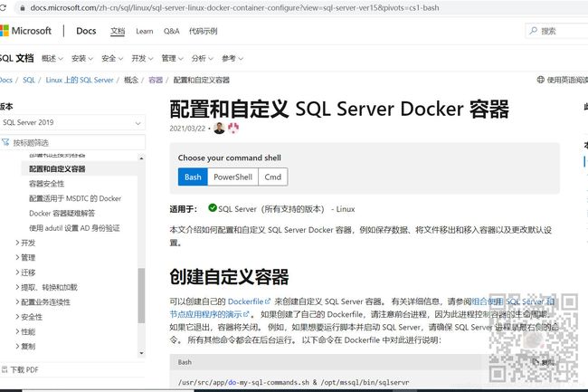Open the Learn tab
The width and height of the screenshot is (588, 392).
point(145,31)
